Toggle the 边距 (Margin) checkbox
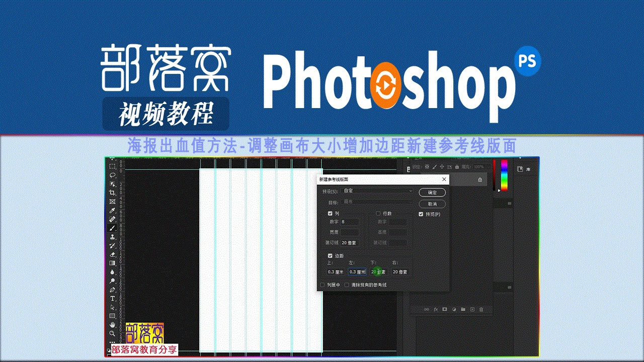This screenshot has width=644, height=362. [x=330, y=256]
